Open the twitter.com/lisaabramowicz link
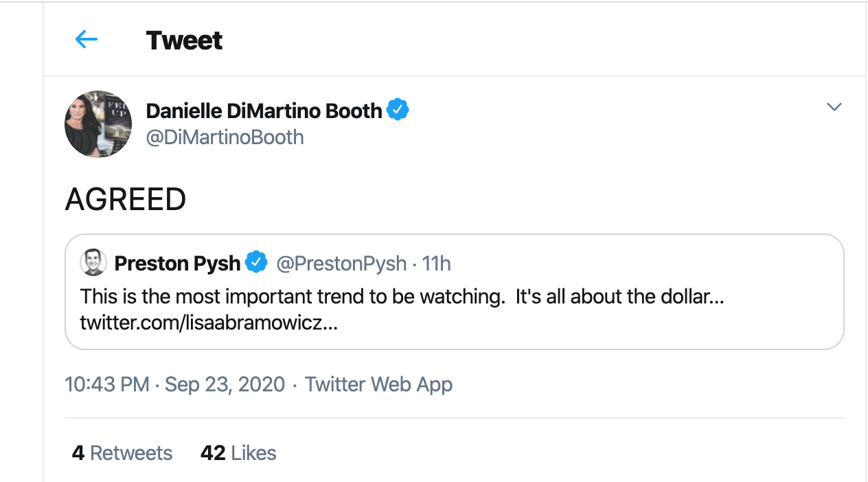Screen dimensions: 868x482 (209, 323)
